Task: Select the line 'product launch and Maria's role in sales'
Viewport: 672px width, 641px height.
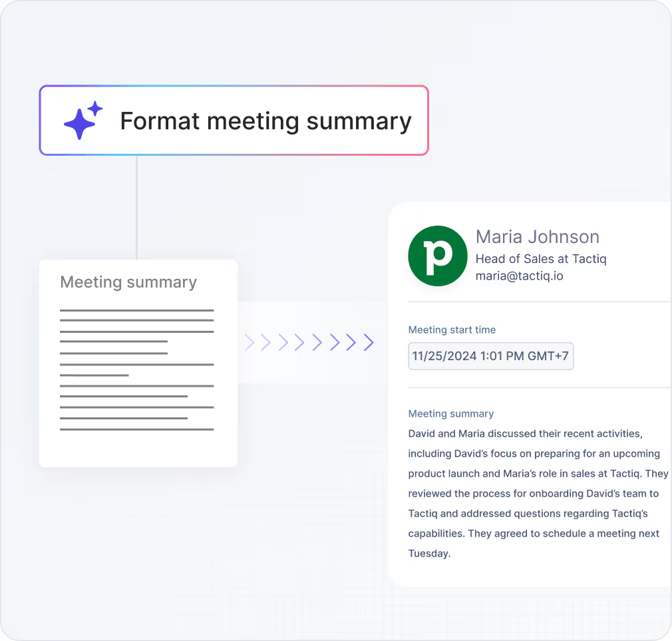Action: (x=502, y=473)
